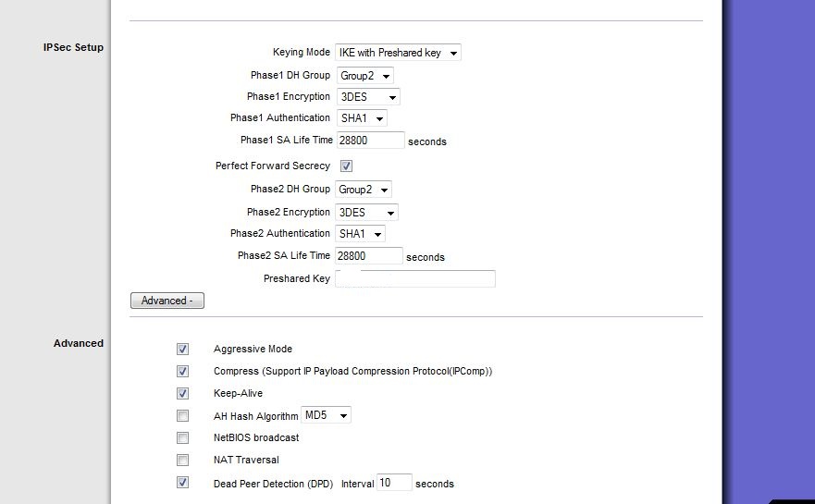Collapse settings with the Advanced - button
The image size is (815, 504).
[x=167, y=301]
